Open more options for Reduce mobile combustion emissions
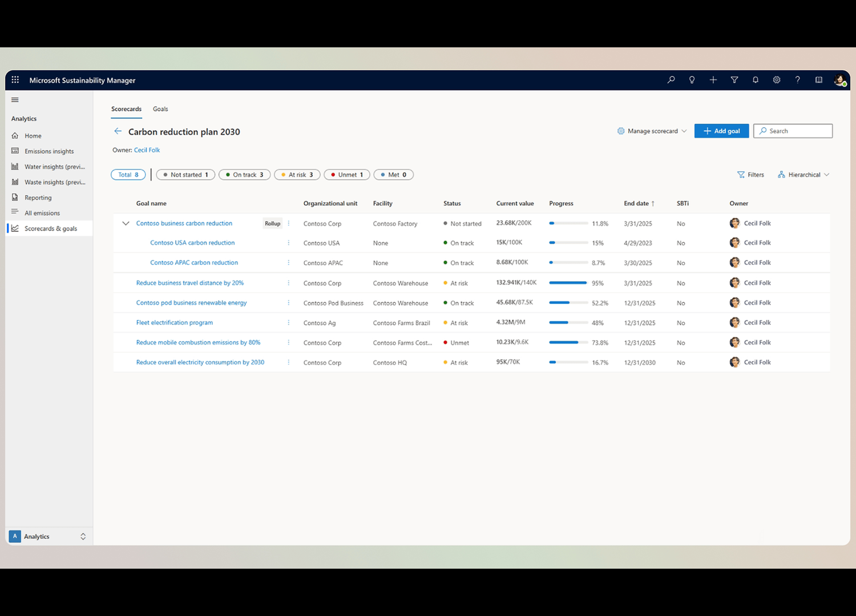 pyautogui.click(x=289, y=343)
